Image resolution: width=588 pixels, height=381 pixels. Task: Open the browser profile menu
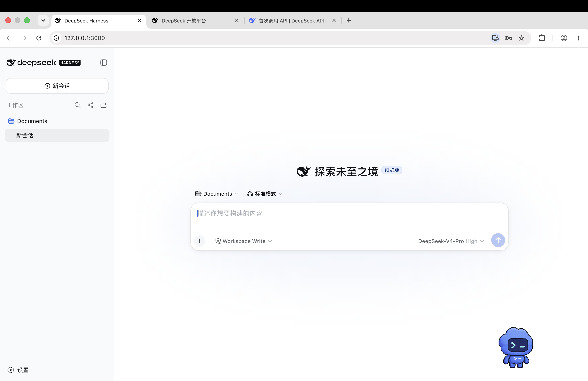(x=564, y=38)
